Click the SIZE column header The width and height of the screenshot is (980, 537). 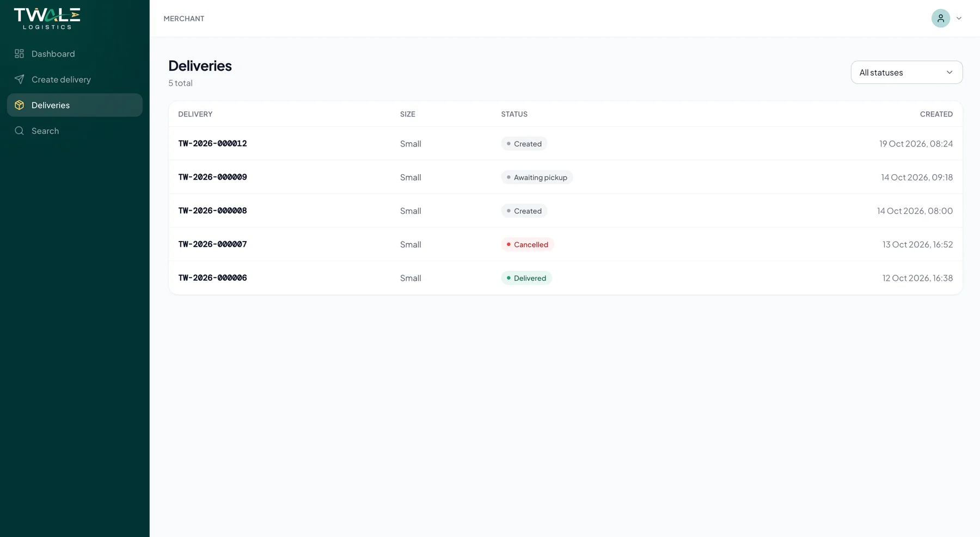[x=408, y=114]
